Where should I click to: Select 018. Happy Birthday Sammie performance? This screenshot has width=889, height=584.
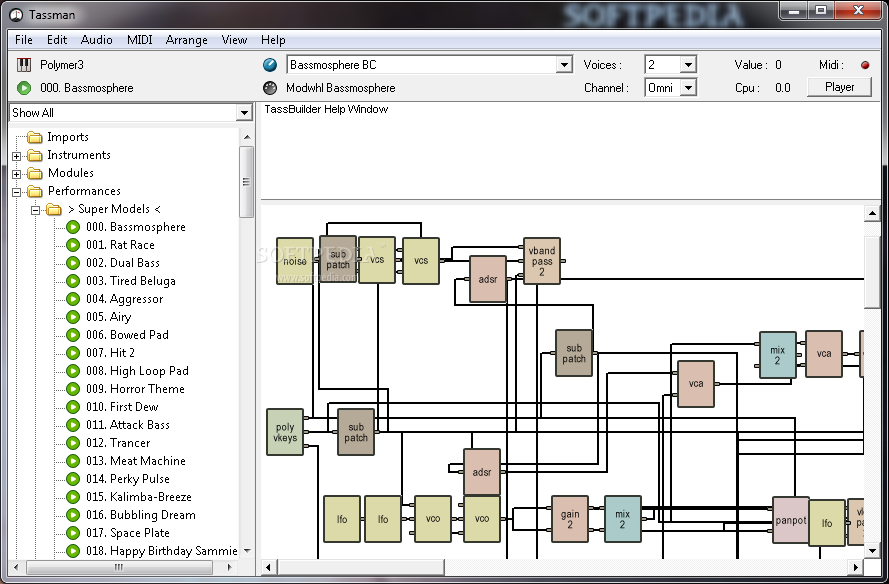click(x=162, y=551)
